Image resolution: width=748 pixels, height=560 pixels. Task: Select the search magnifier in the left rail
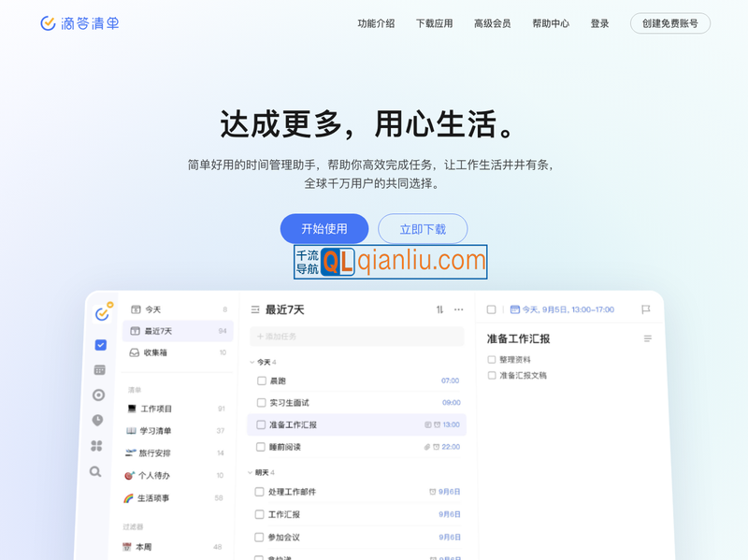coord(96,472)
